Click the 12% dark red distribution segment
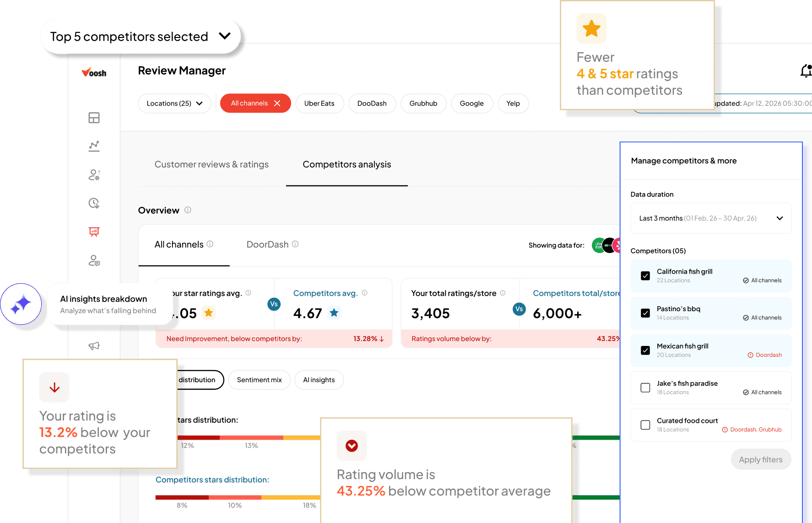 point(199,438)
